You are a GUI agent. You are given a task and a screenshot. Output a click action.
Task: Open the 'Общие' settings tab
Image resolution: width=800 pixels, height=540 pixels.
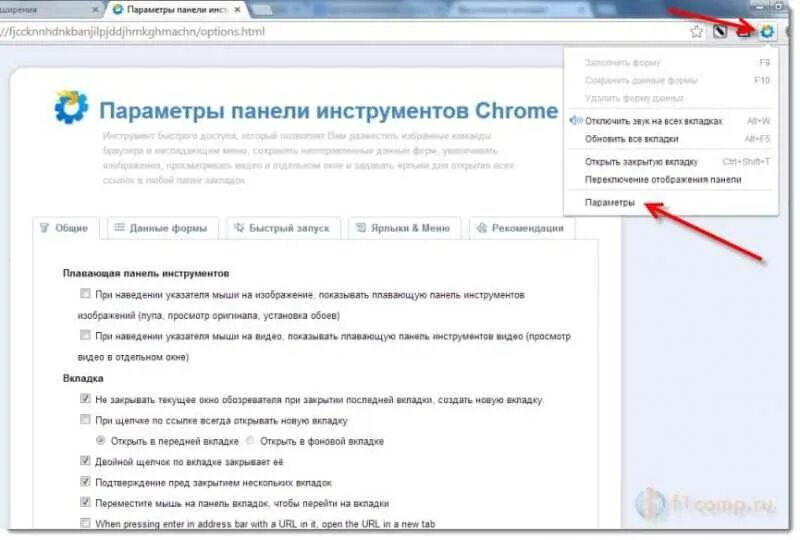pyautogui.click(x=65, y=228)
